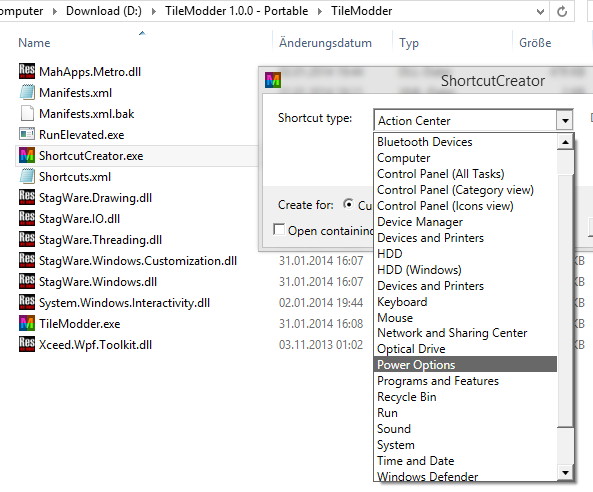Viewport: 593px width, 492px height.
Task: Expand the arrow before Download (D:)
Action: [55, 11]
